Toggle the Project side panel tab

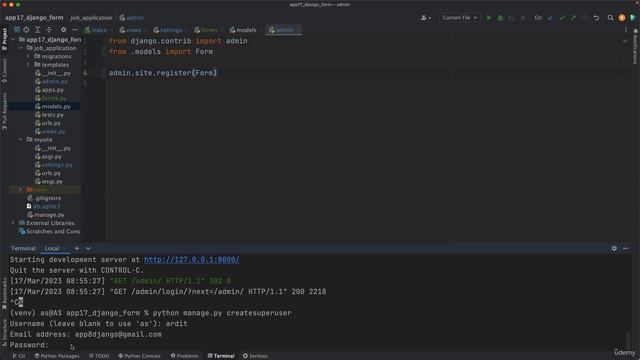tap(4, 39)
